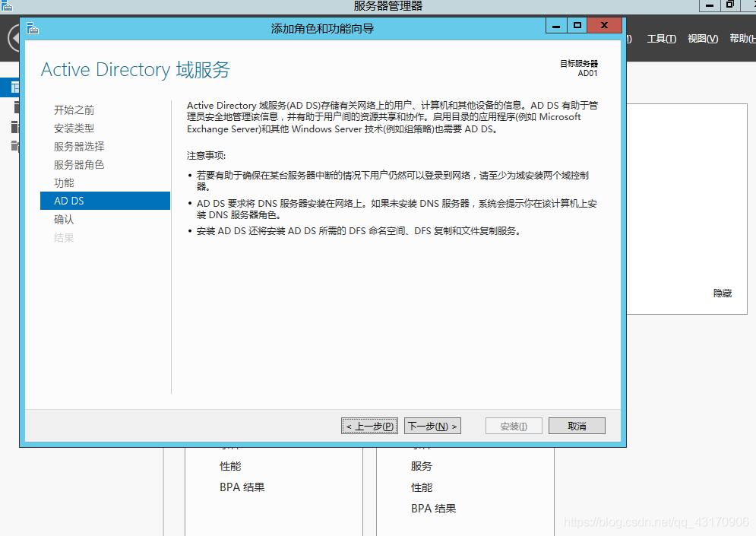The width and height of the screenshot is (756, 536).
Task: Click the 下一步(N) button
Action: [432, 426]
